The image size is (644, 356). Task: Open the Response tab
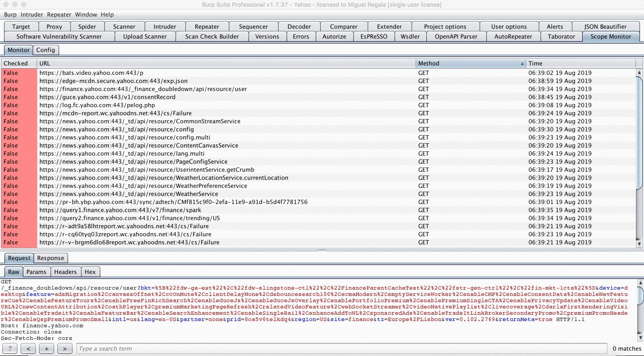click(51, 258)
